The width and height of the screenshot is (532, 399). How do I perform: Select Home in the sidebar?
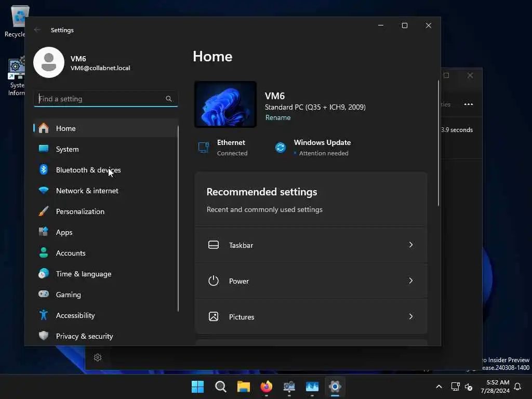click(106, 128)
